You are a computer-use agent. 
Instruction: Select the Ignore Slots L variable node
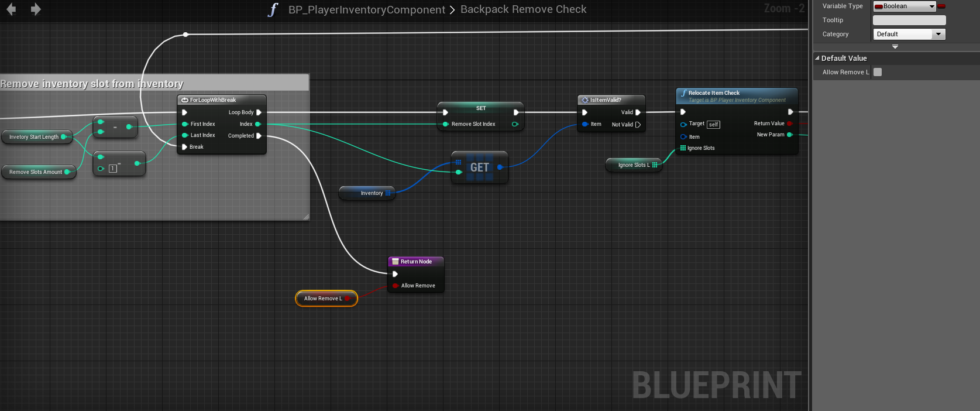tap(634, 165)
